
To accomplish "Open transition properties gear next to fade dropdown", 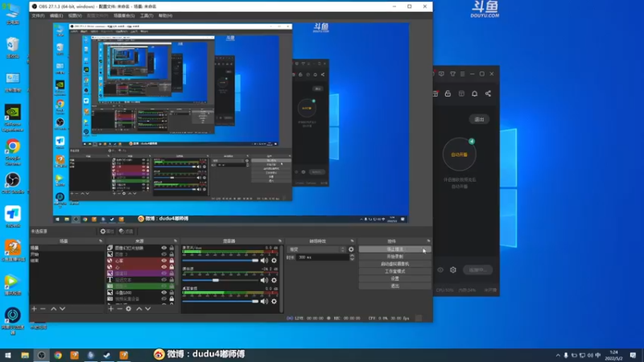I will point(351,249).
